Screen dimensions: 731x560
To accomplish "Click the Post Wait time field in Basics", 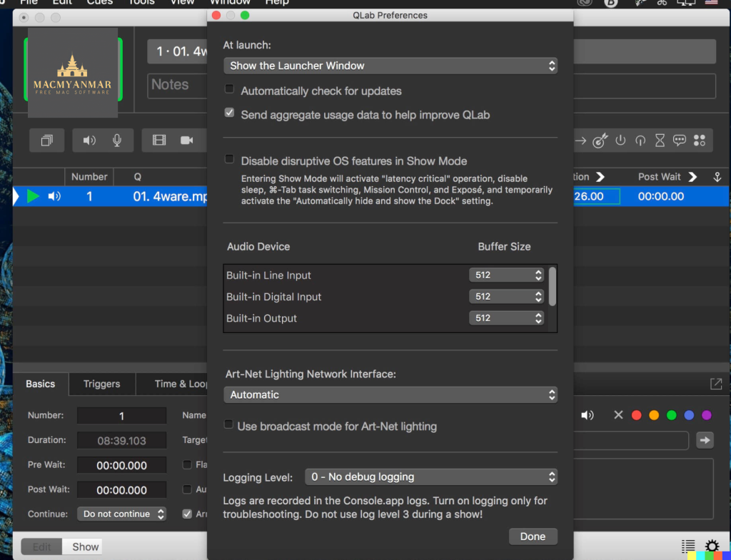I will click(x=121, y=489).
